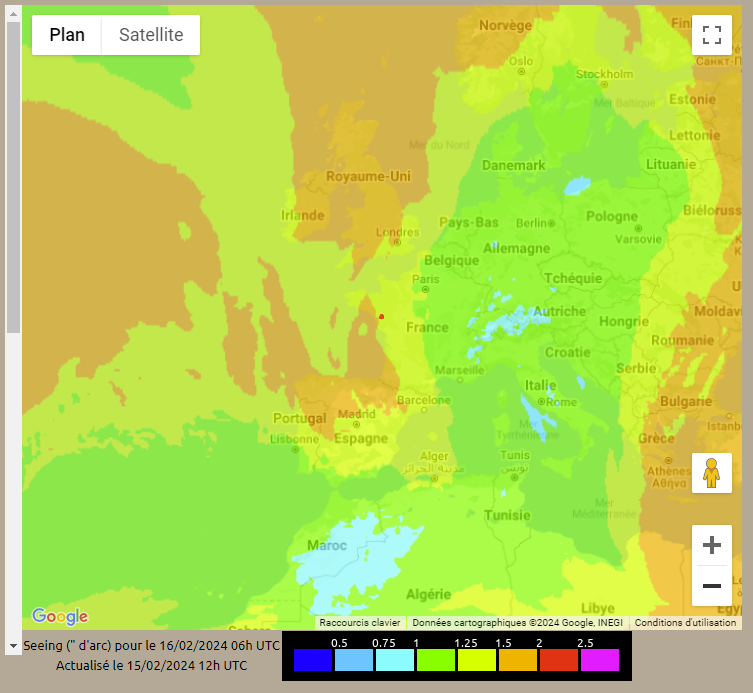
Task: Click scrollbar down arrow
Action: point(13,646)
